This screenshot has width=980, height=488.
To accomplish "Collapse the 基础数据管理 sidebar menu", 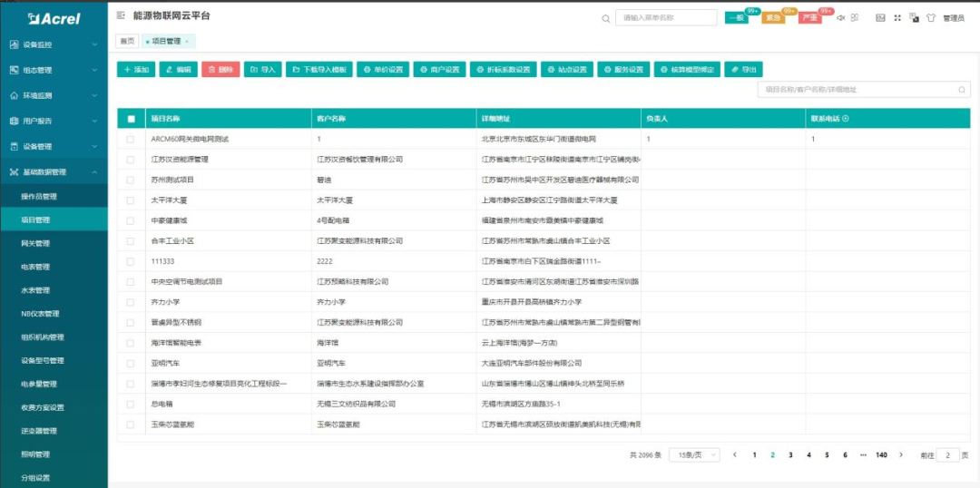I will 54,171.
